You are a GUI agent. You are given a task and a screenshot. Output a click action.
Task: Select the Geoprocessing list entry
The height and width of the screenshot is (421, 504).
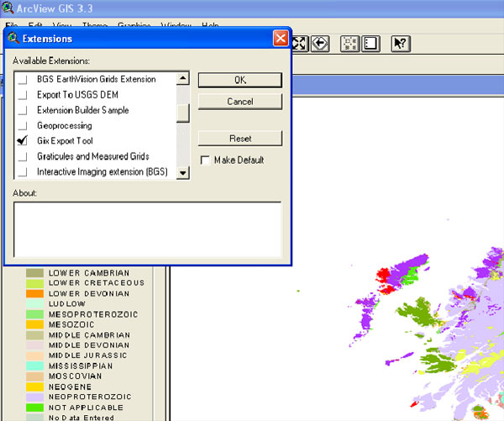[65, 125]
